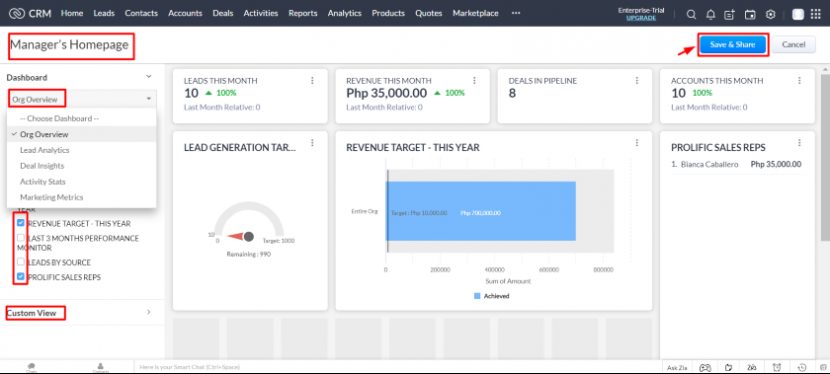Click the Smart Chat input field
Screen dimensions: 830x374
[x=397, y=367]
